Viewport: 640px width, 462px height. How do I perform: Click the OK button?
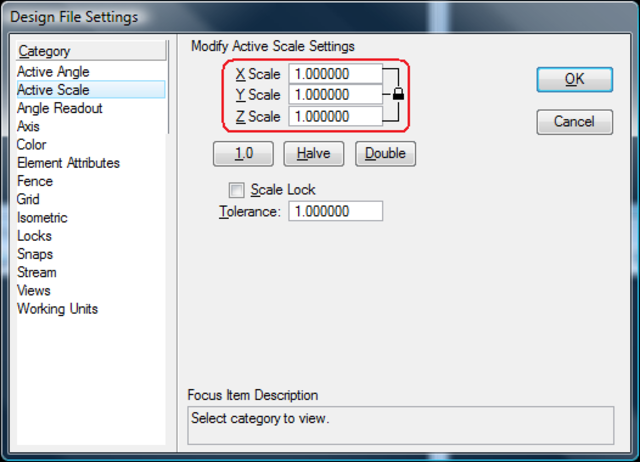pos(575,79)
